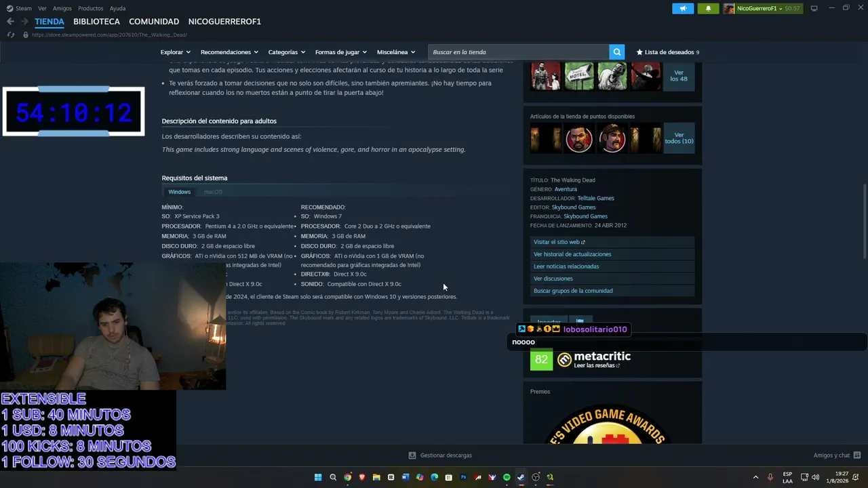Screen dimensions: 868x488
Task: Show hidden system tray icons
Action: [x=755, y=477]
